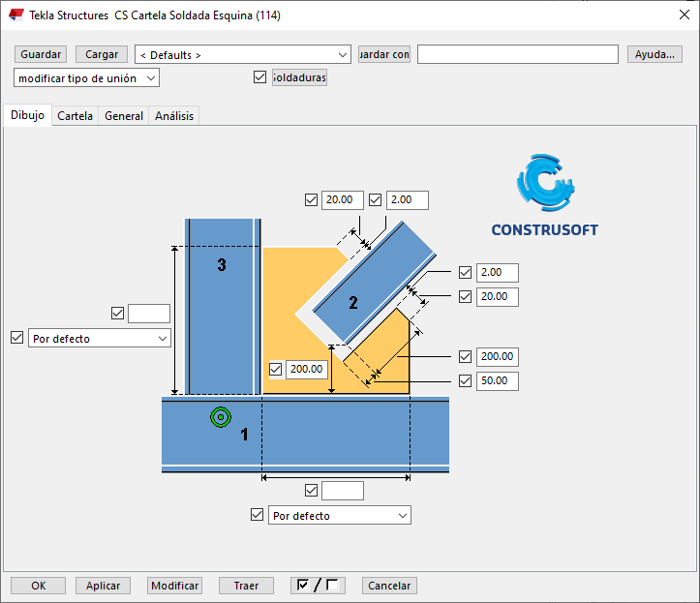
Task: Click the empty save-as name text field
Action: point(517,54)
